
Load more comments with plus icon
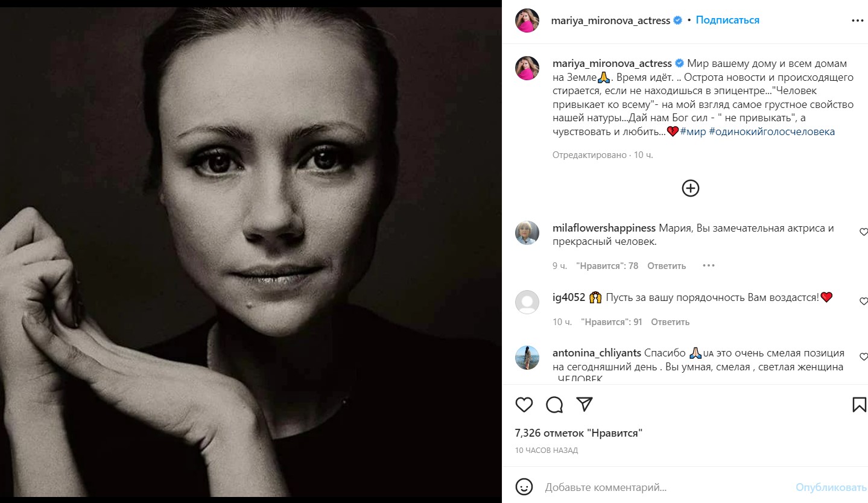point(690,188)
